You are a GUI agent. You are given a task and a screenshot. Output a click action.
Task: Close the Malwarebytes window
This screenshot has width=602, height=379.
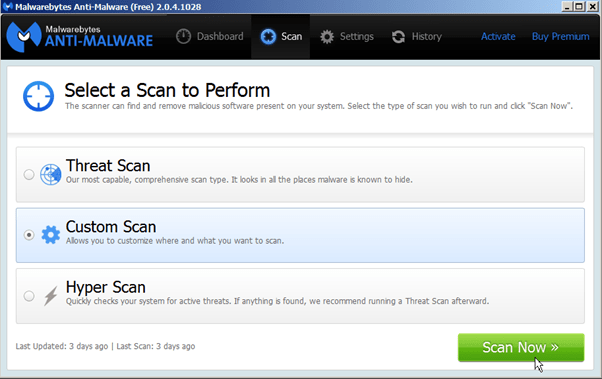click(592, 7)
